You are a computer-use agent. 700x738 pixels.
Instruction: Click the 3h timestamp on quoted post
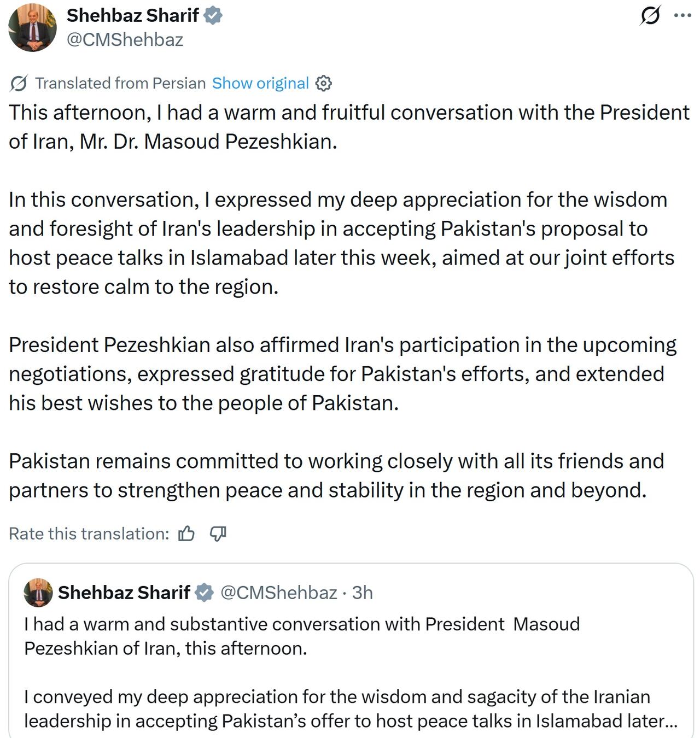click(362, 593)
